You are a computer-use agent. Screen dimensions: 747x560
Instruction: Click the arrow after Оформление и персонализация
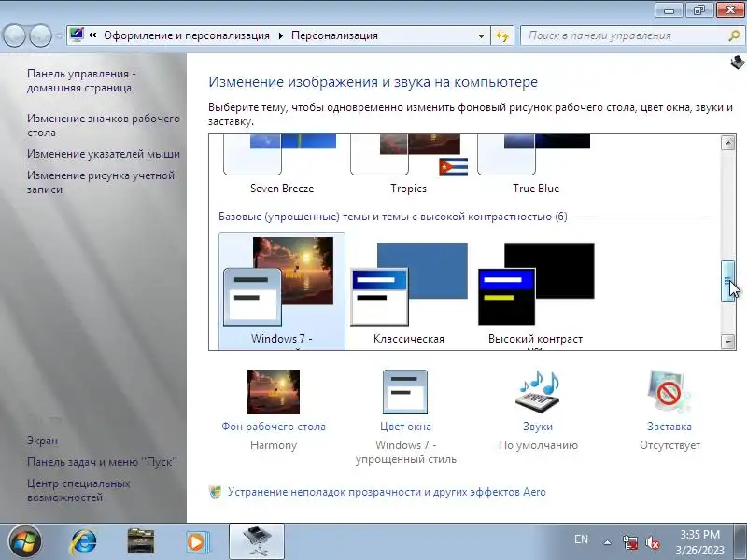[x=281, y=35]
